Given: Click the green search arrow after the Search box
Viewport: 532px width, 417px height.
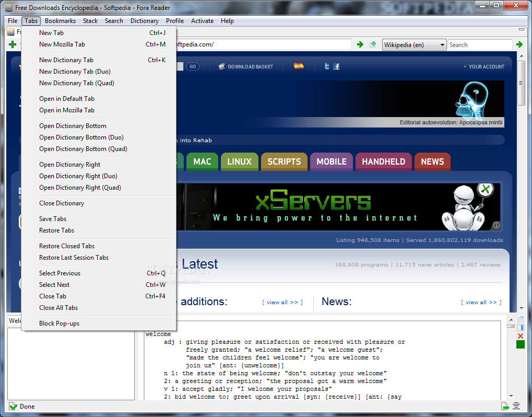Looking at the screenshot, I should [519, 44].
